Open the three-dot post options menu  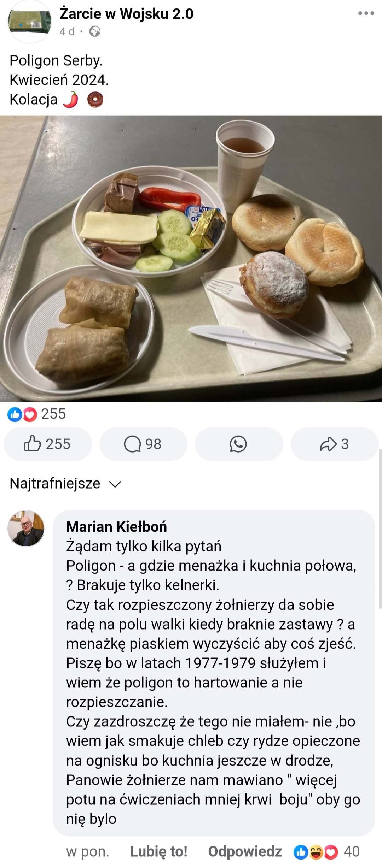coord(366,13)
